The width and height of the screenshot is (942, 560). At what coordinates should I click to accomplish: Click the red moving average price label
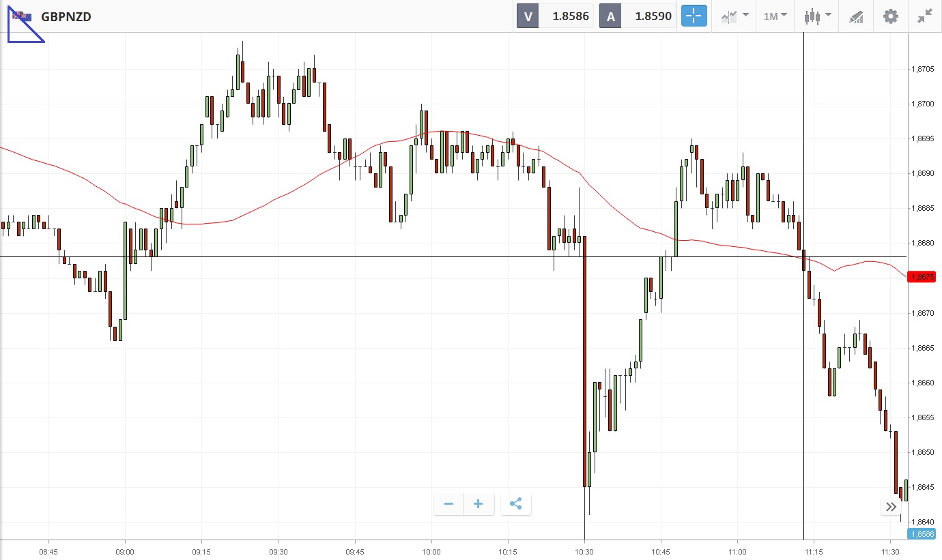pyautogui.click(x=925, y=277)
